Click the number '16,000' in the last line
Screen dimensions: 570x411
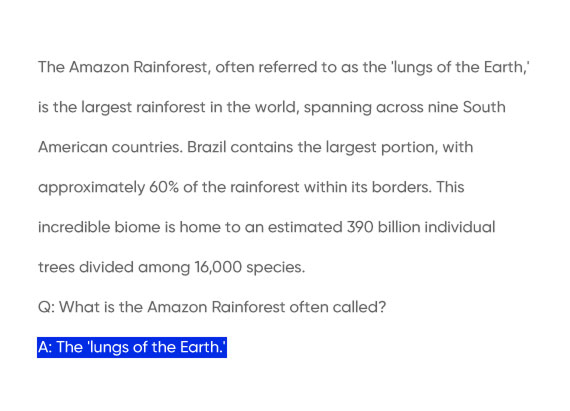218,267
